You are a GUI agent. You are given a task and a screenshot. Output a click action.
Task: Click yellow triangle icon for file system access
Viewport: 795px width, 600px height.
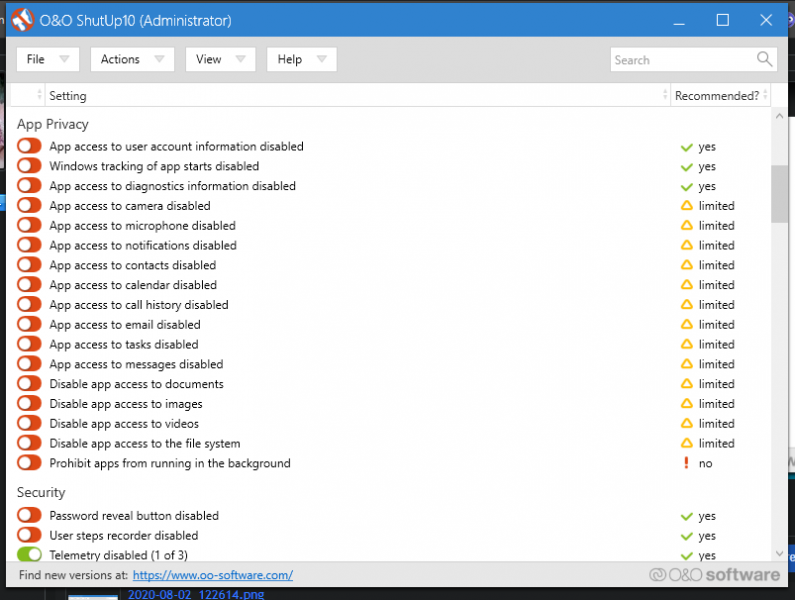[686, 443]
